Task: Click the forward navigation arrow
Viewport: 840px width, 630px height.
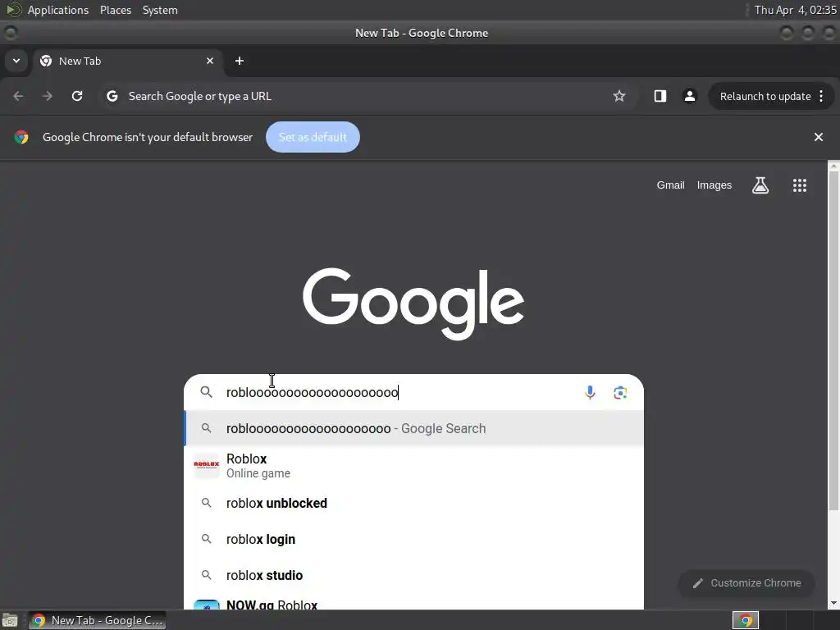Action: click(48, 96)
